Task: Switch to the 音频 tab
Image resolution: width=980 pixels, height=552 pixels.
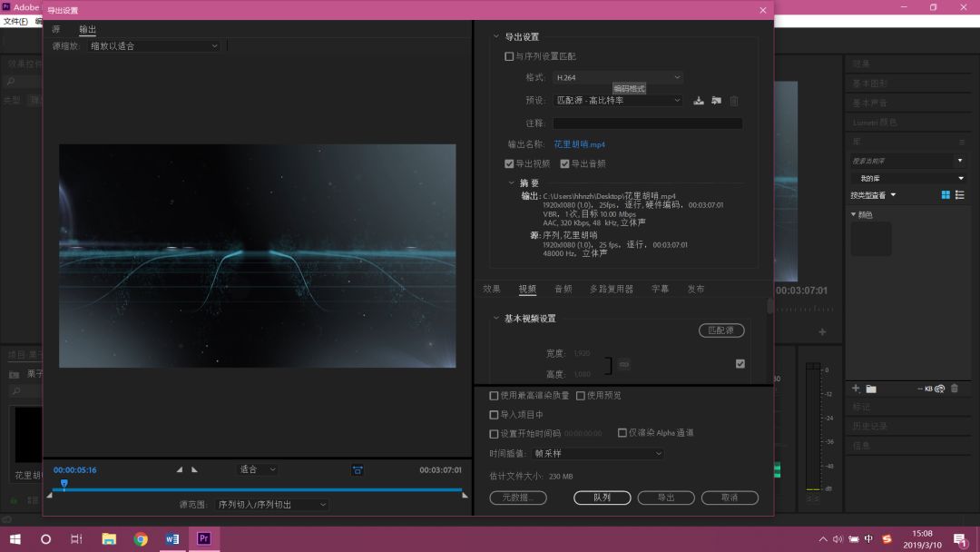Action: [563, 288]
